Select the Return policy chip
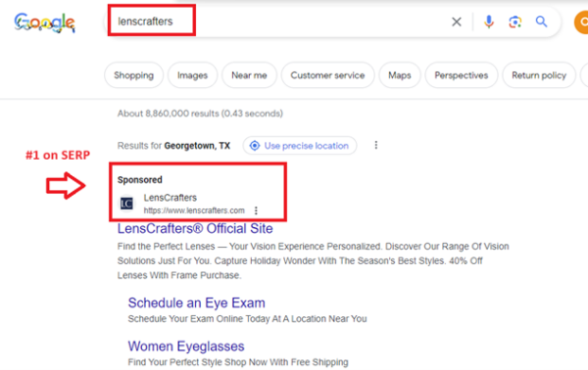This screenshot has height=370, width=588. tap(539, 75)
